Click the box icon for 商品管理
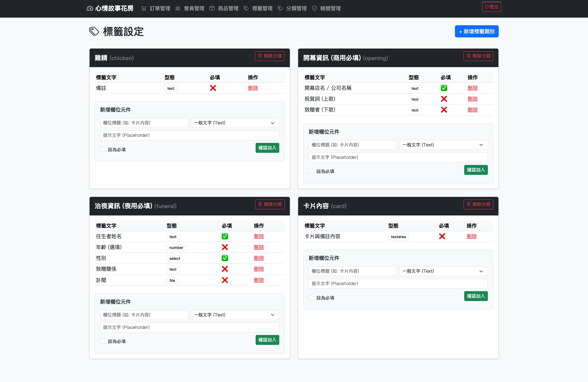Image resolution: width=588 pixels, height=382 pixels. [212, 9]
